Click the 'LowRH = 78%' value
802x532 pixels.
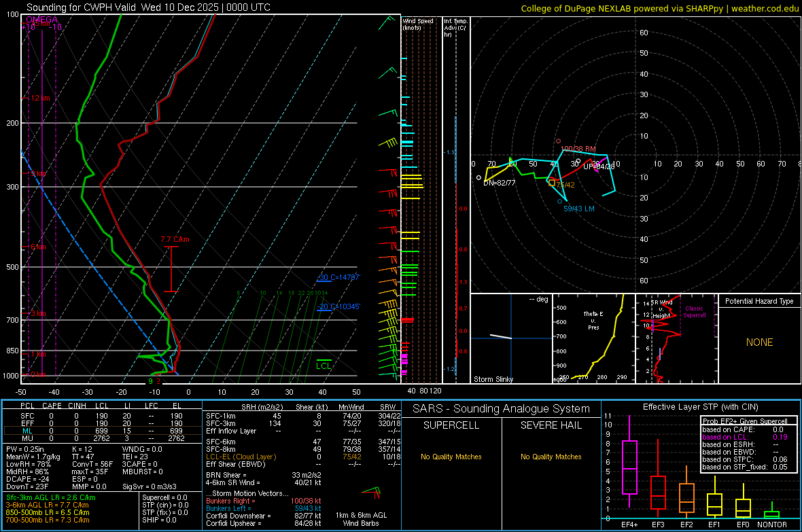29,464
